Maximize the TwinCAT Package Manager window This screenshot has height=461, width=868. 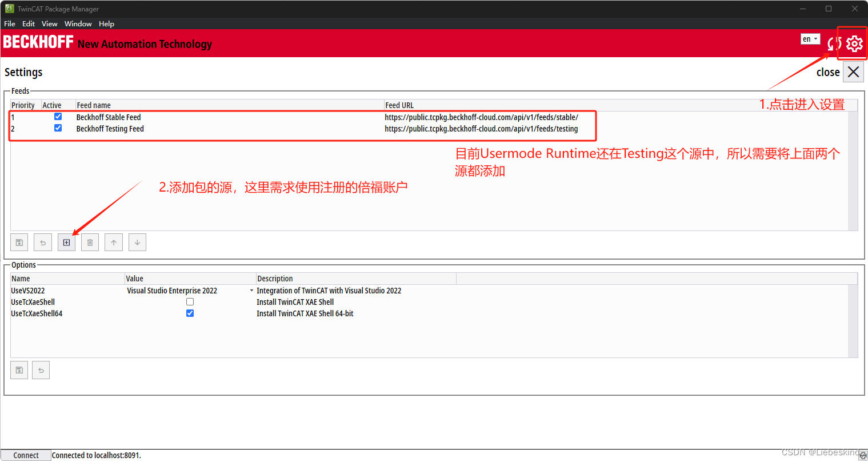coord(829,9)
